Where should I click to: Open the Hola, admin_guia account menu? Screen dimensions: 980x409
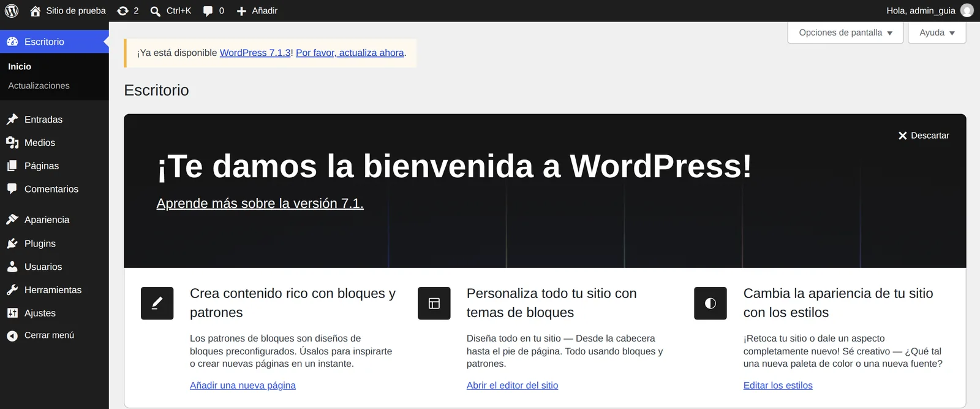tap(930, 10)
